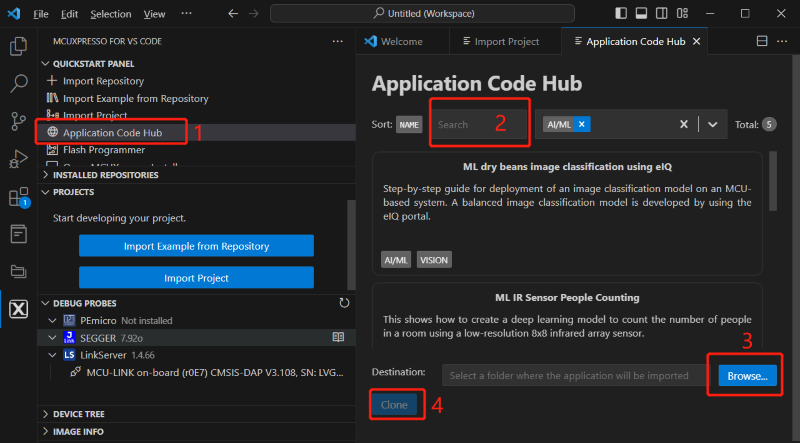Select Application Code Hub in Quickstart Panel
Screen dimensions: 800x443
pyautogui.click(x=125, y=132)
